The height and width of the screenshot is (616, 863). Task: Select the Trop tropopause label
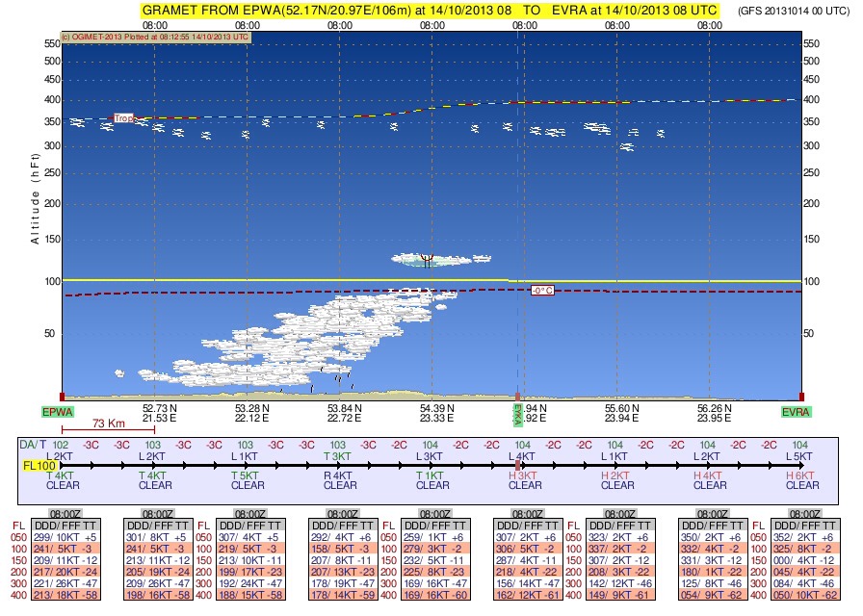coord(123,118)
